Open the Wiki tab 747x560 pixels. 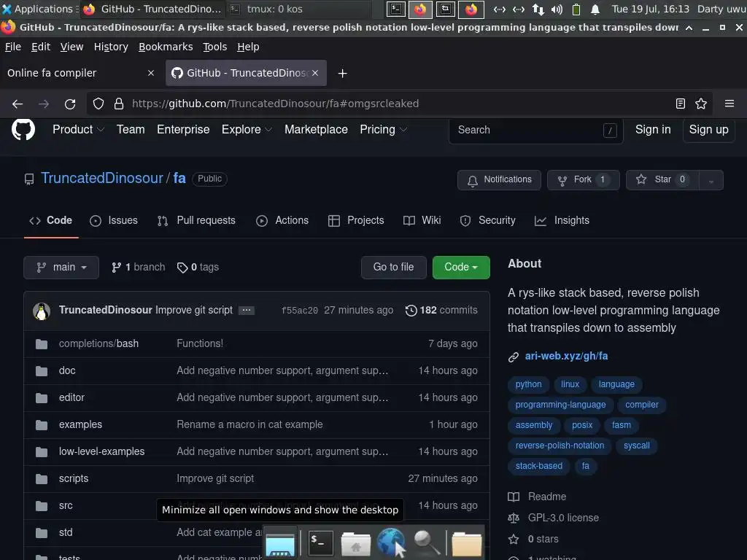tap(422, 220)
